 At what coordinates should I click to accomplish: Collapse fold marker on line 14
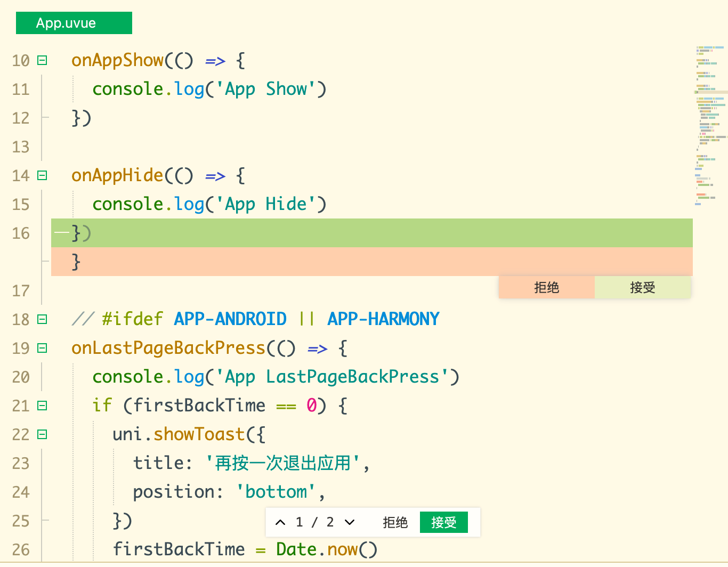coord(42,175)
